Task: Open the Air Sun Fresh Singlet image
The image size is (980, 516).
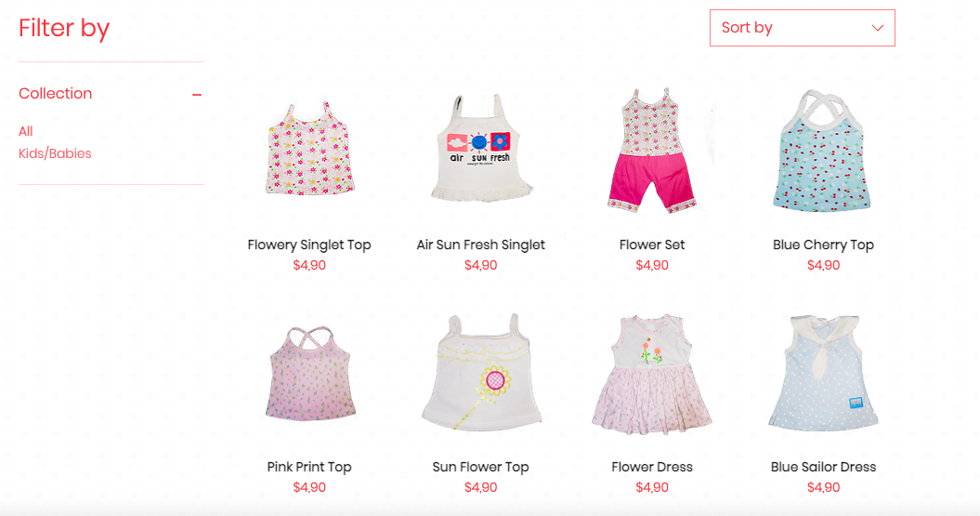Action: [x=480, y=148]
